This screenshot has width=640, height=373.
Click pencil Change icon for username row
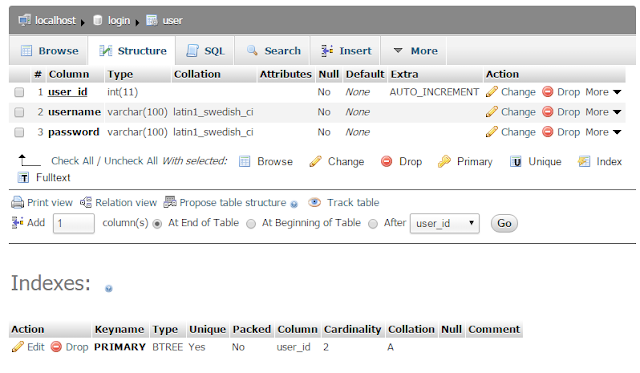[x=492, y=112]
